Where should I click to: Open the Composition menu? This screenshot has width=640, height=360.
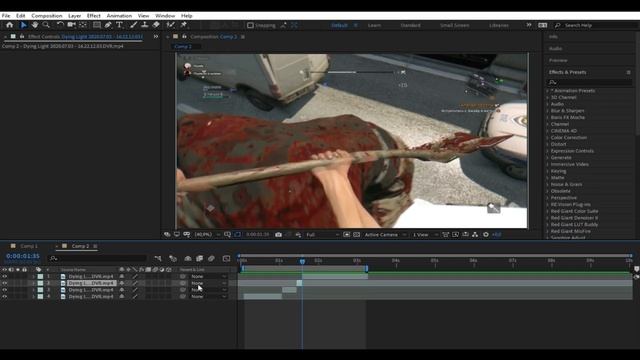pyautogui.click(x=47, y=16)
